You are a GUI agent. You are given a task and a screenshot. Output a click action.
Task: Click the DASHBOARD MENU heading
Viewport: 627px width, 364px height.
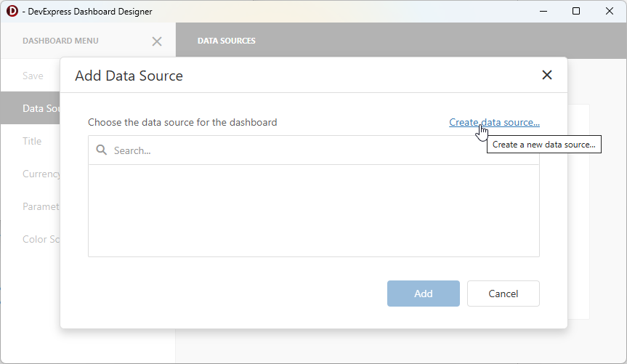coord(60,41)
